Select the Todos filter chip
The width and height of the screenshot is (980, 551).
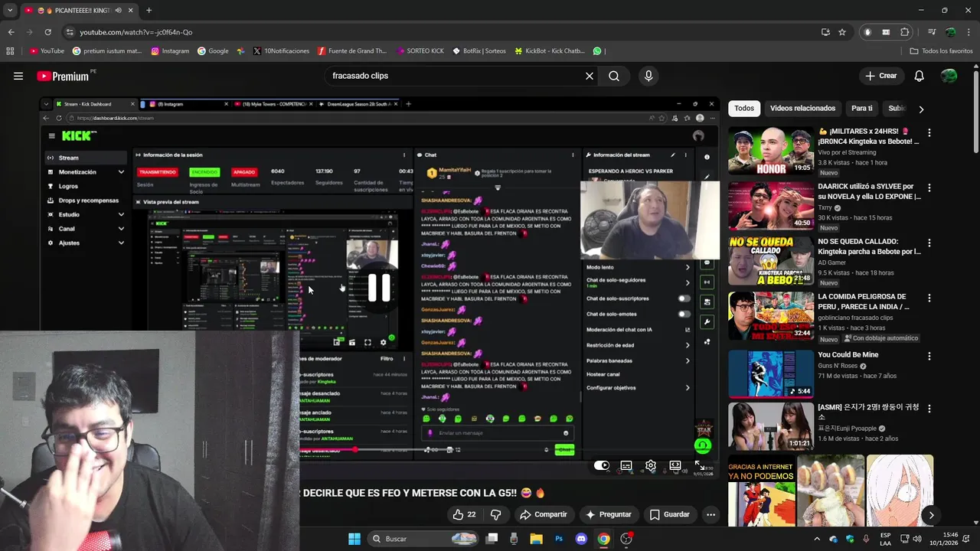(744, 109)
